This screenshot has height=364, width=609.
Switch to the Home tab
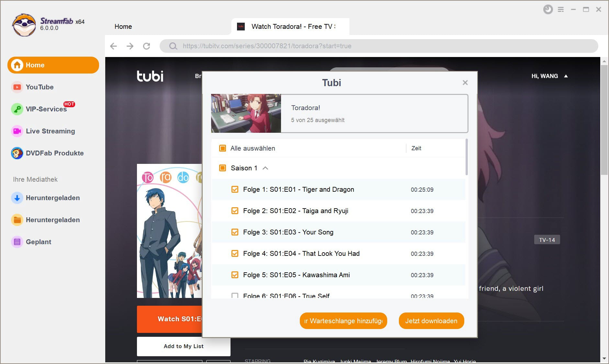pyautogui.click(x=123, y=27)
